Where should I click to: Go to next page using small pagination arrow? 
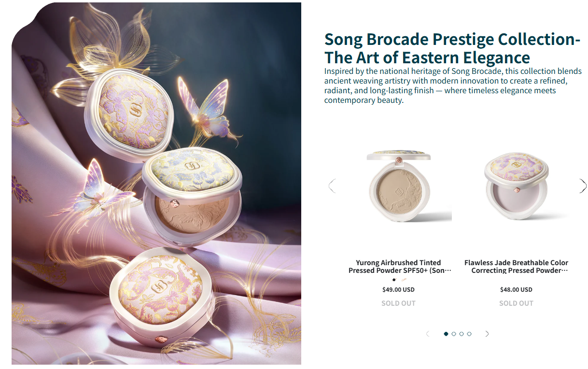(x=487, y=334)
